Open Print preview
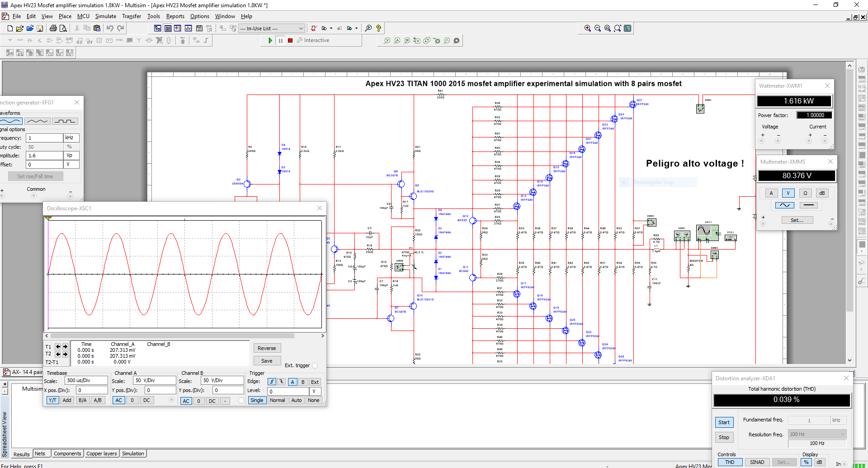 click(63, 28)
